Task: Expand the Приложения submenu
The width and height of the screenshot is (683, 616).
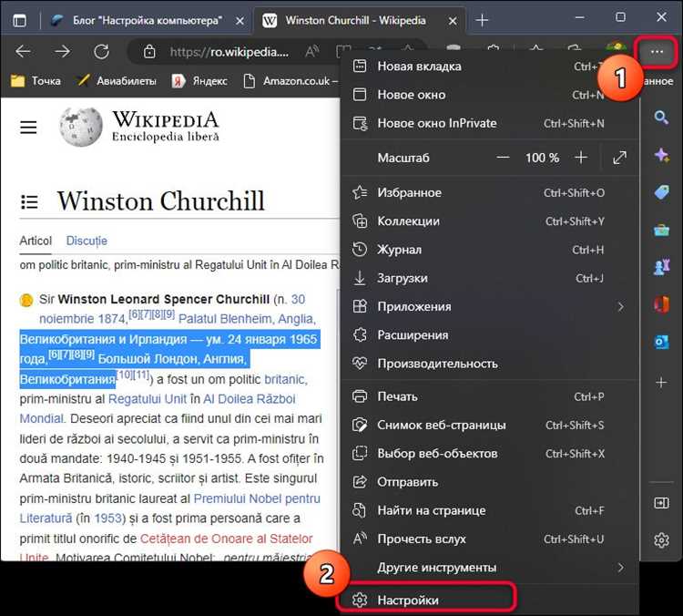Action: click(x=490, y=306)
